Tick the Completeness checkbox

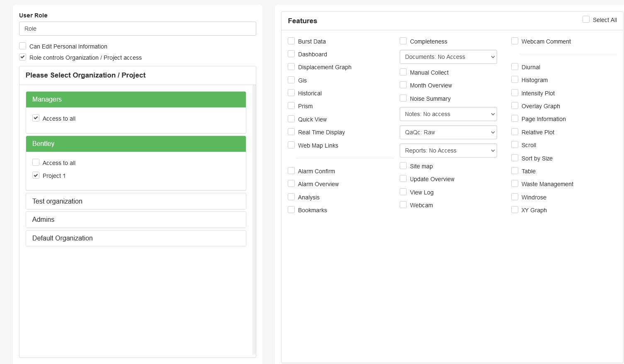click(403, 41)
